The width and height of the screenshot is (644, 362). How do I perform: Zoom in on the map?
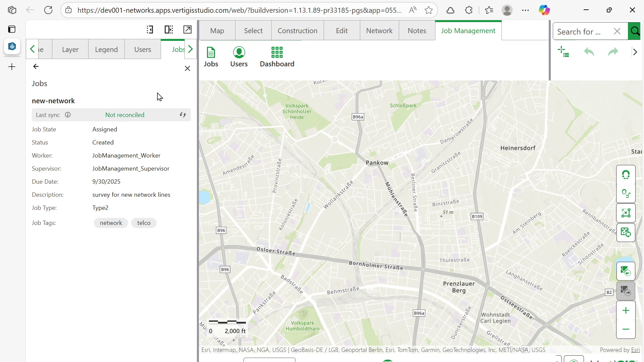click(x=626, y=311)
